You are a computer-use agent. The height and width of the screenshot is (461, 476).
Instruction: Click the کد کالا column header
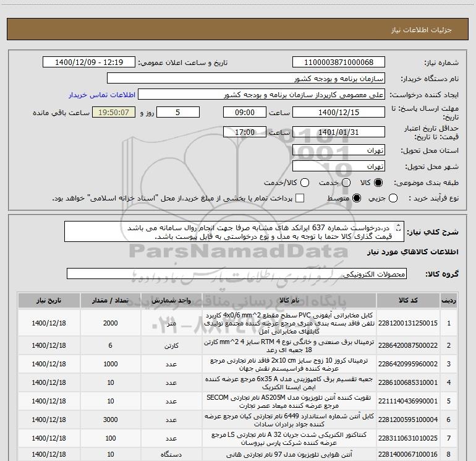click(x=408, y=301)
